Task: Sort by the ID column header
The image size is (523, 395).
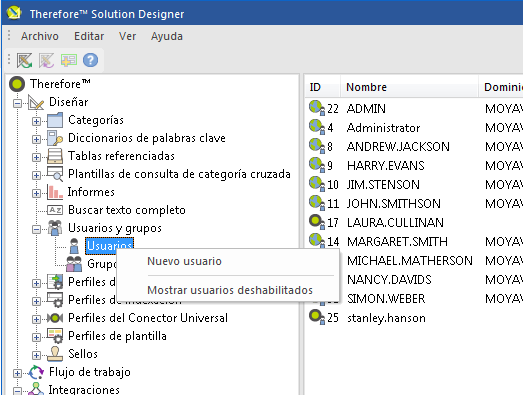Action: (323, 87)
